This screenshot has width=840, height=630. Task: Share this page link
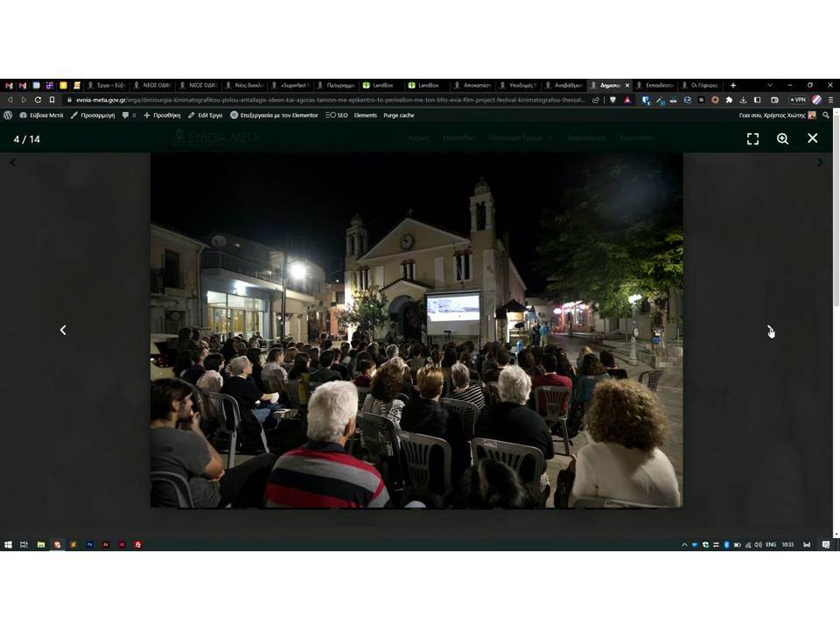click(x=595, y=100)
